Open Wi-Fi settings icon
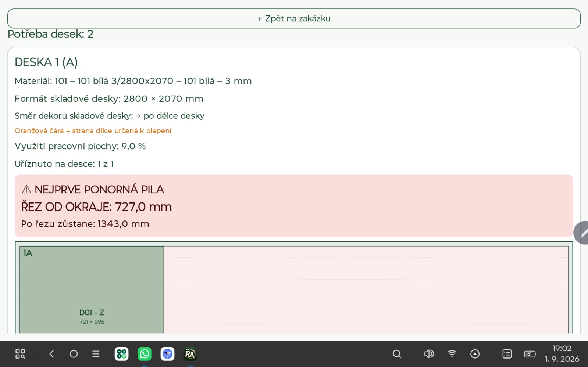The image size is (588, 367). point(452,354)
